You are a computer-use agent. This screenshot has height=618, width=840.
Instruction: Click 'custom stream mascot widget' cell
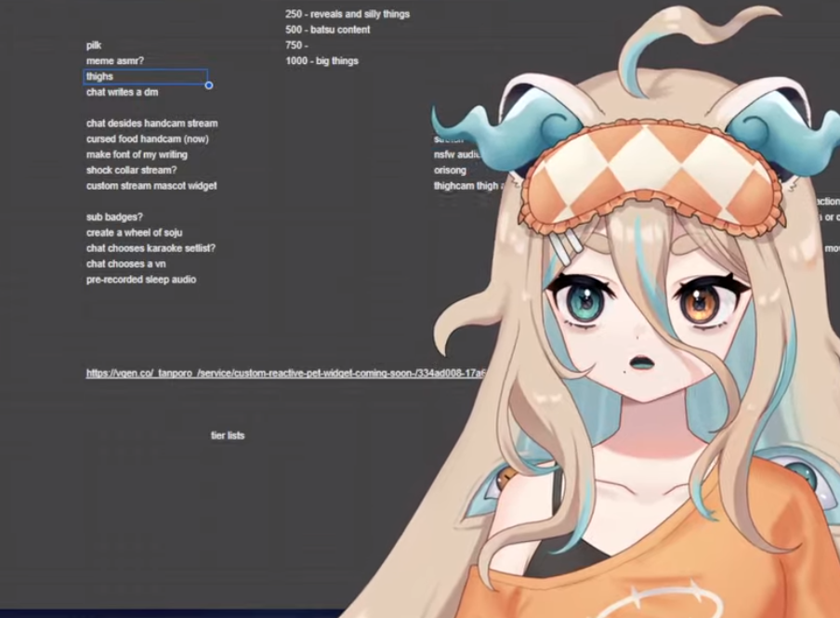[x=151, y=186]
